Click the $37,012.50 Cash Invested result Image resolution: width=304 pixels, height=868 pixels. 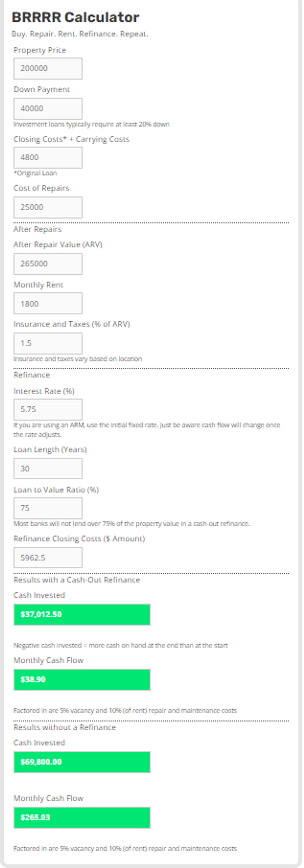click(x=82, y=614)
